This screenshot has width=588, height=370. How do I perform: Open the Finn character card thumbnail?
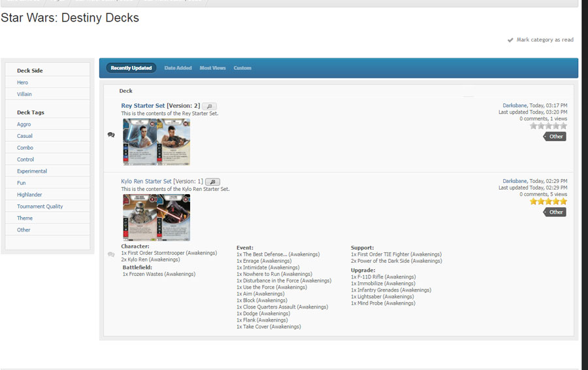tap(173, 142)
